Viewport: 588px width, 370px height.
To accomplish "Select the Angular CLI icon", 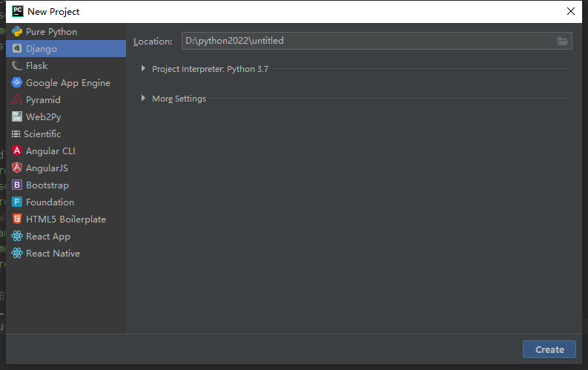I will click(x=17, y=151).
